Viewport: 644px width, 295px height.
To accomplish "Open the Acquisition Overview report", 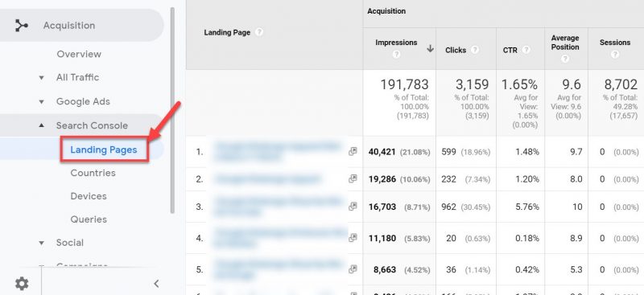I will coord(79,54).
